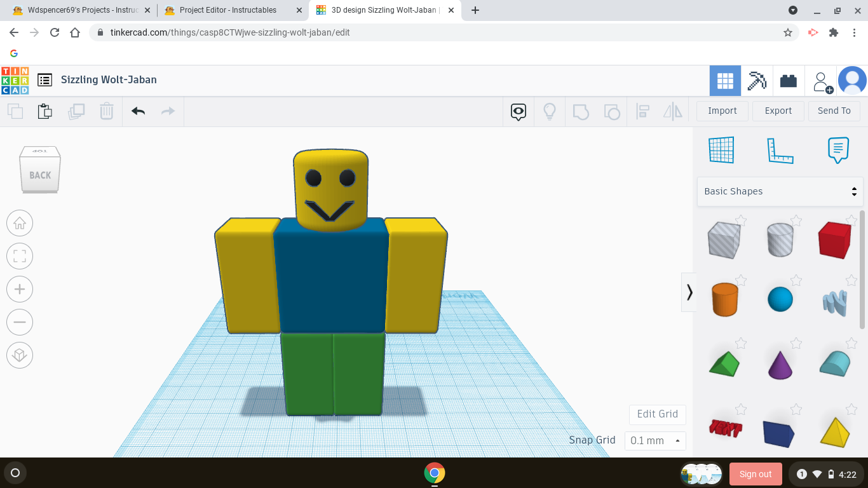The image size is (868, 488).
Task: Click Fit all in view button
Action: tap(20, 256)
